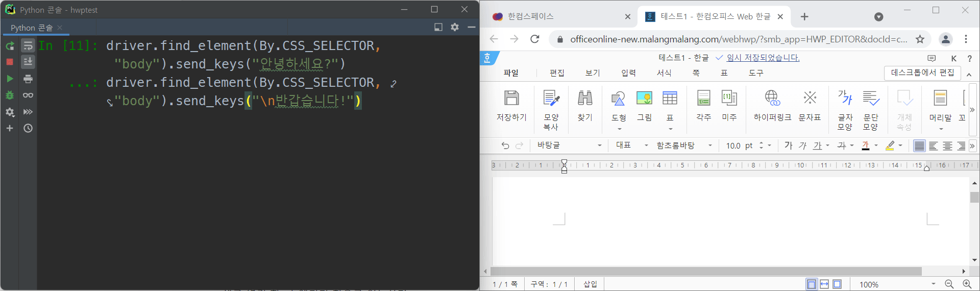Go back in the browser
Viewport: 980px width, 291px height.
tap(494, 39)
